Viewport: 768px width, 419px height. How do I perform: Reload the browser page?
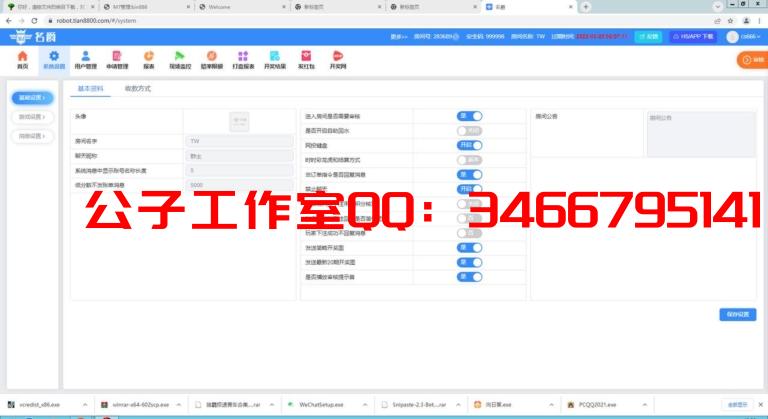[x=34, y=21]
